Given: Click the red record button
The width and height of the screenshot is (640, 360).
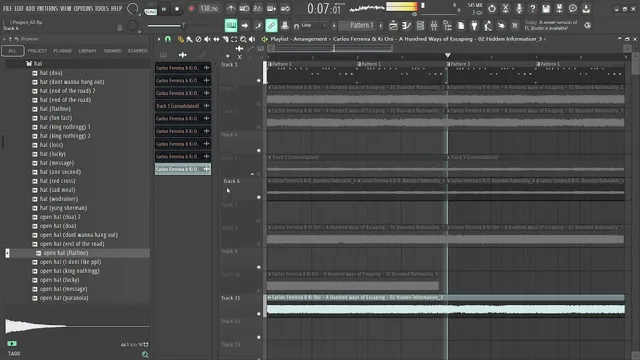Looking at the screenshot, I should coord(191,9).
